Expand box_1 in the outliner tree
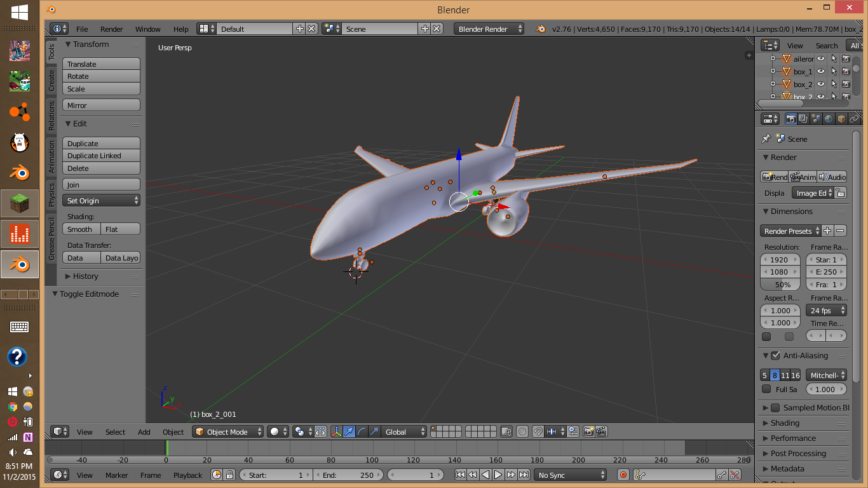The image size is (868, 488). (773, 71)
